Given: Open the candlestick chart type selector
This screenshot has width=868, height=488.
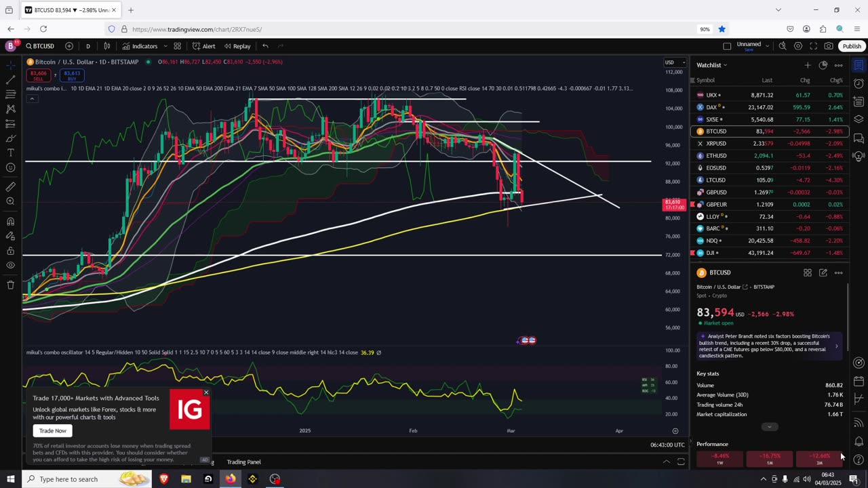Looking at the screenshot, I should click(106, 46).
